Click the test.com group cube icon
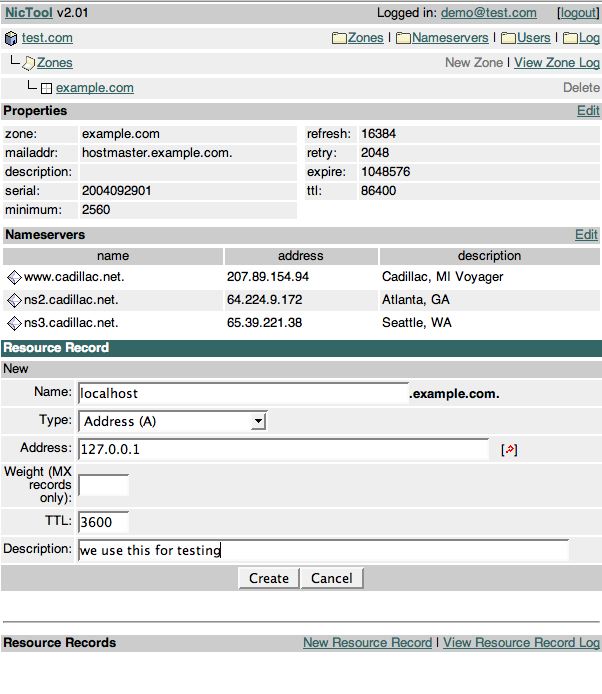This screenshot has height=694, width=602. 11,38
